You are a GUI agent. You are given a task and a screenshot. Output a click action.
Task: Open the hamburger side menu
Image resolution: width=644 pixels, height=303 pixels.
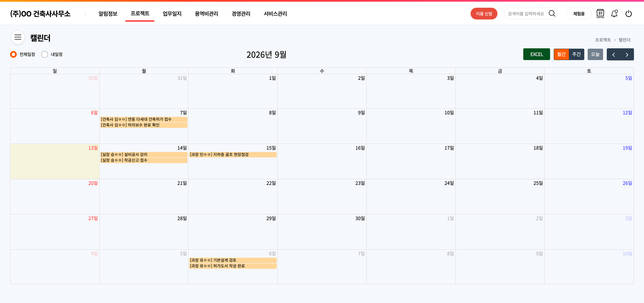pyautogui.click(x=18, y=37)
